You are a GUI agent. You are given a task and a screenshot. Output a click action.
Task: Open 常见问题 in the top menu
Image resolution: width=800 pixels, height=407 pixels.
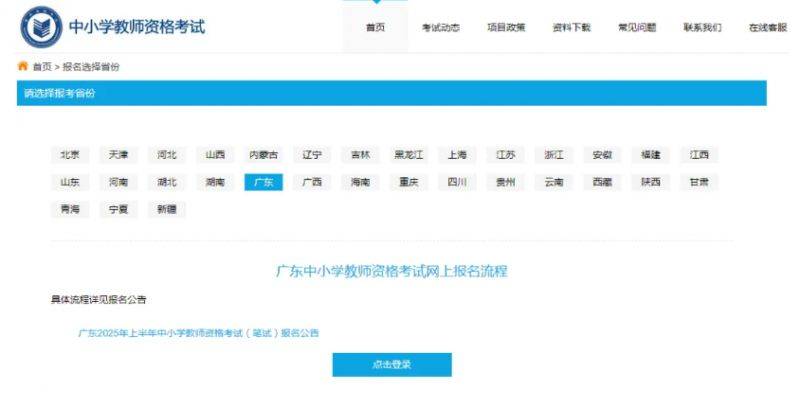click(x=637, y=28)
